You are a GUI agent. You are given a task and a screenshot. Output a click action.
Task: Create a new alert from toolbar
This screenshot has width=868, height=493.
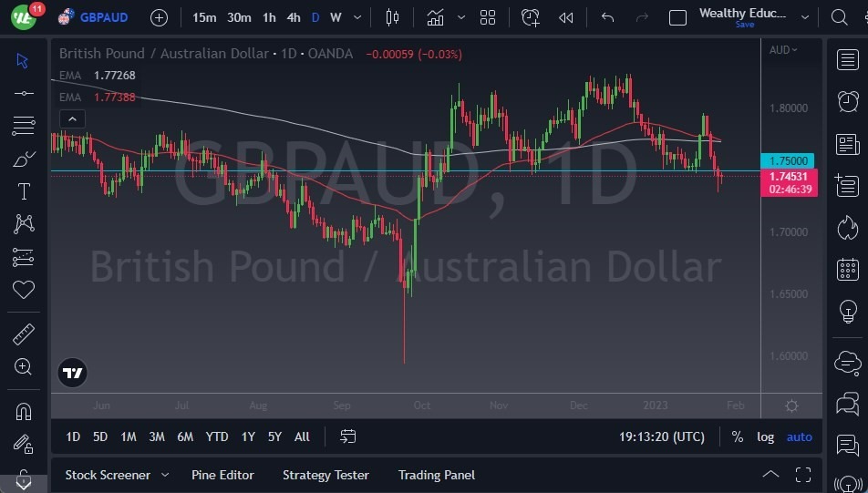pos(531,17)
